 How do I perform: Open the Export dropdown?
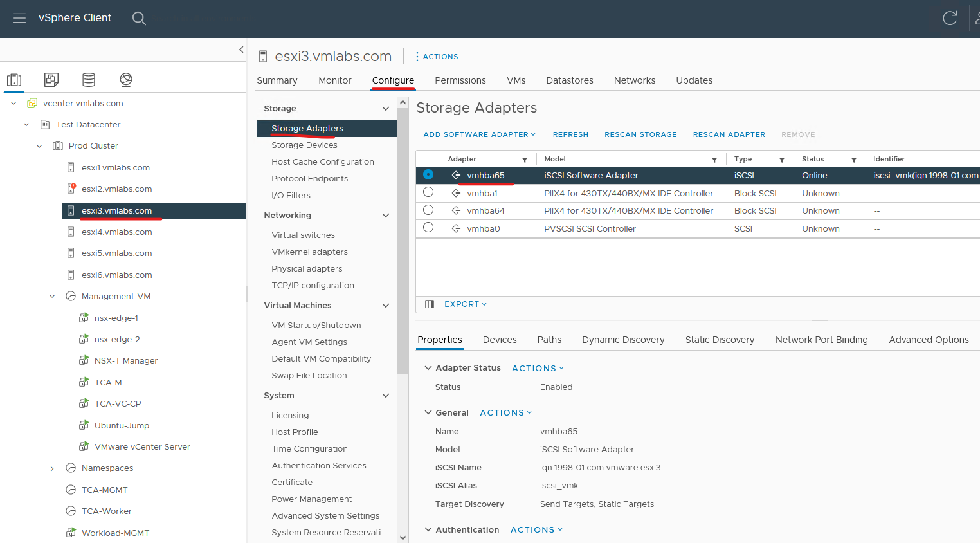point(466,304)
